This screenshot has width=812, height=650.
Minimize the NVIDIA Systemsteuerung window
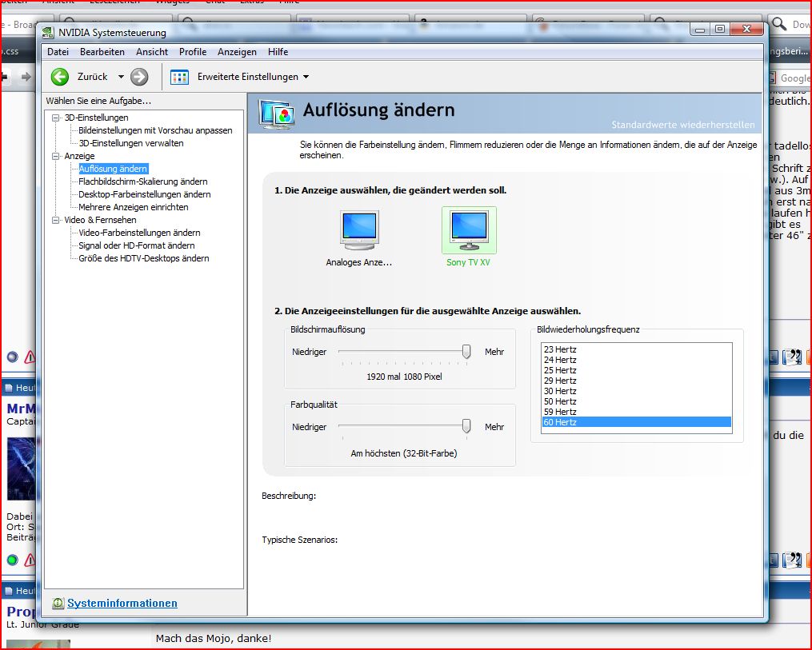tap(700, 30)
